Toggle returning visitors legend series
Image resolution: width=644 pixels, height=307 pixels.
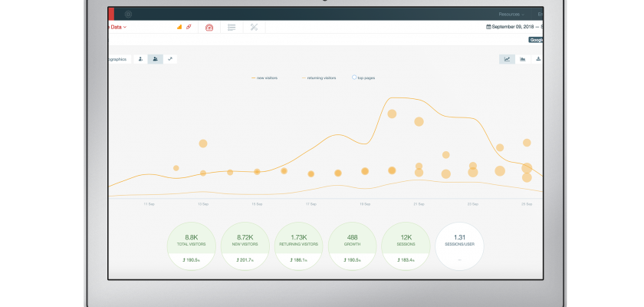click(319, 78)
